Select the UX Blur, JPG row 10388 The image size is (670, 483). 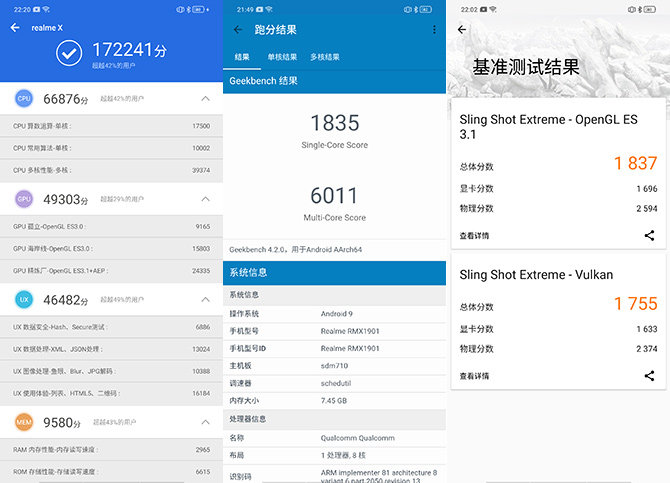(x=111, y=371)
